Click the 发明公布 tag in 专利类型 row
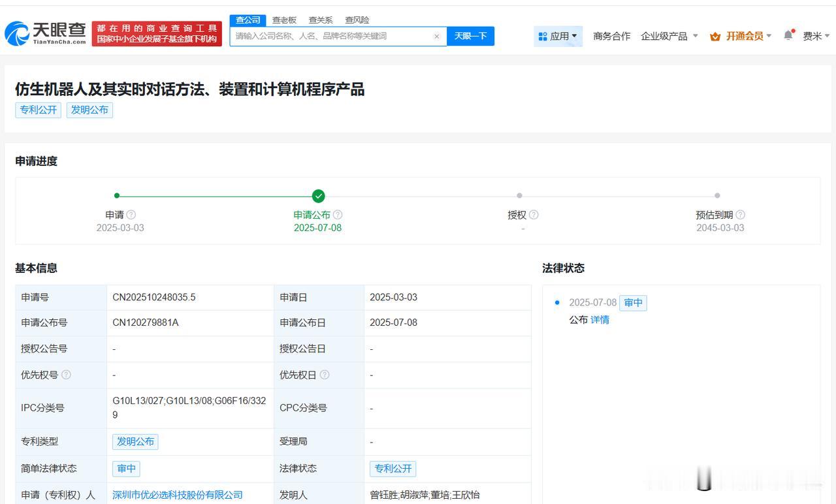 coord(135,441)
